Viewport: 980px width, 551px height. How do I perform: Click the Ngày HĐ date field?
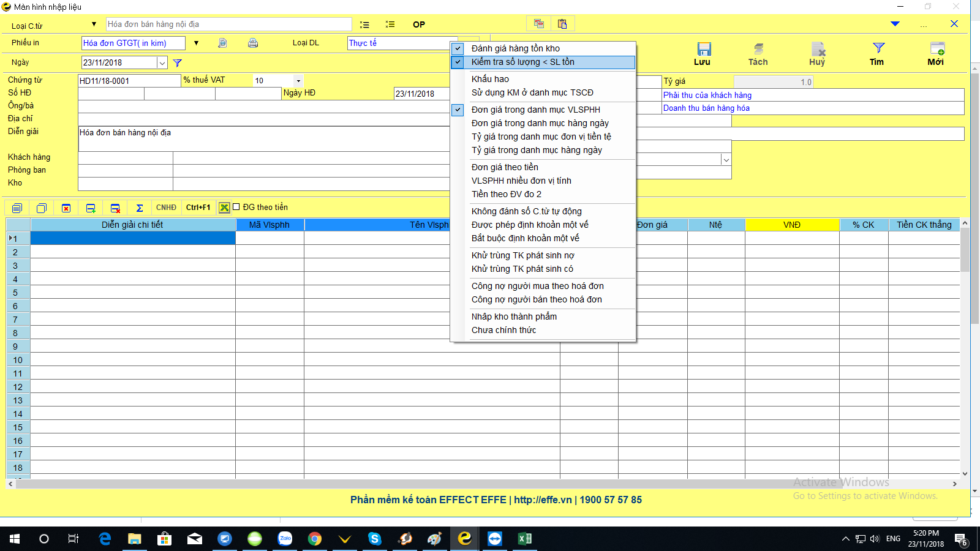click(421, 94)
